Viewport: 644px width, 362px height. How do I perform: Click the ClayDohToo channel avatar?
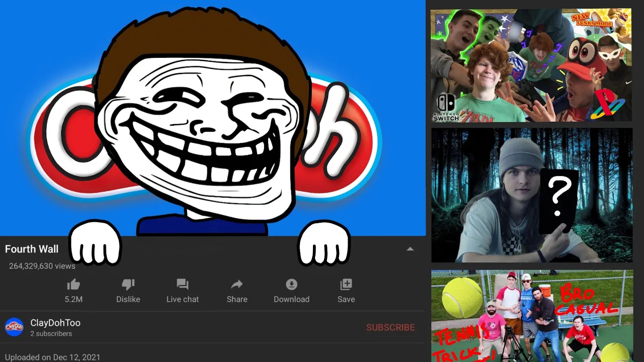click(14, 327)
